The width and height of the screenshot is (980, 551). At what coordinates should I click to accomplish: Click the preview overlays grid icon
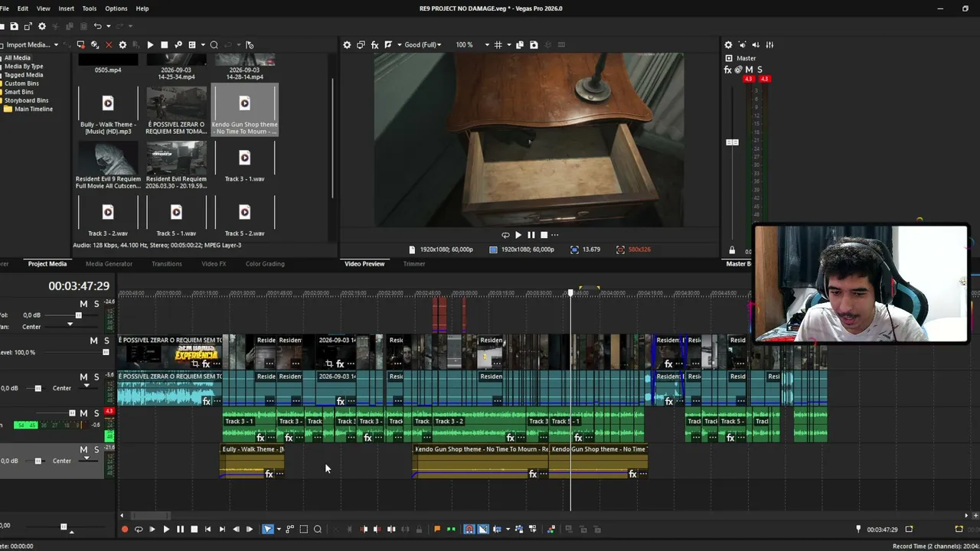pyautogui.click(x=498, y=44)
